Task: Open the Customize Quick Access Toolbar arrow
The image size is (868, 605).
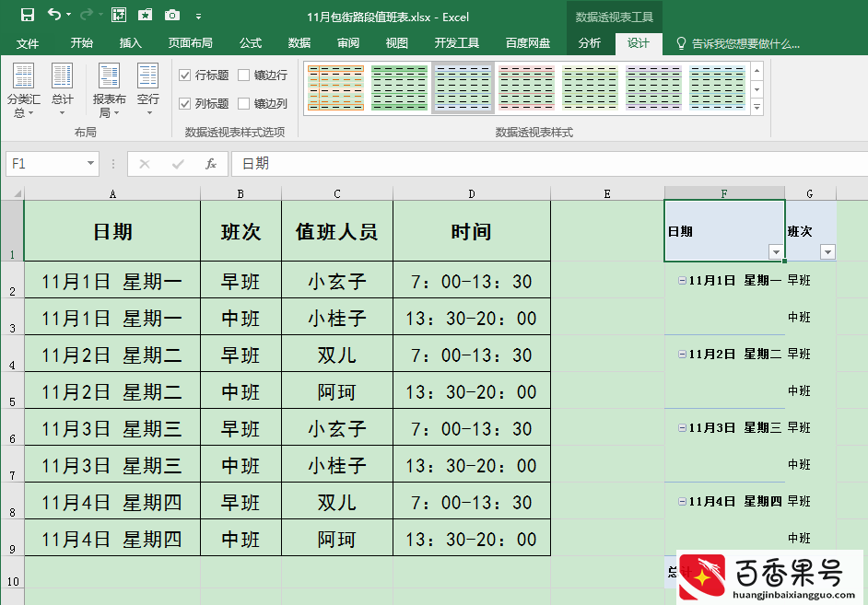Action: click(198, 17)
